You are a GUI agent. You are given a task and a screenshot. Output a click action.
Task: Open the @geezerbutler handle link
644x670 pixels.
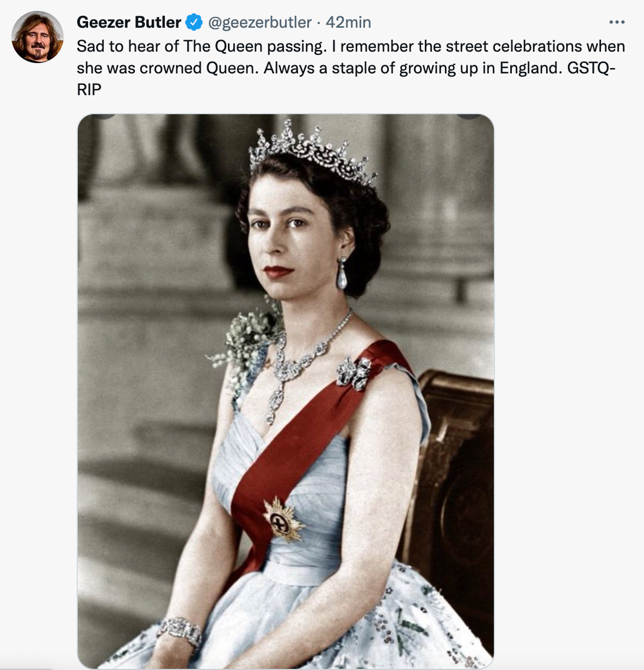pos(260,22)
